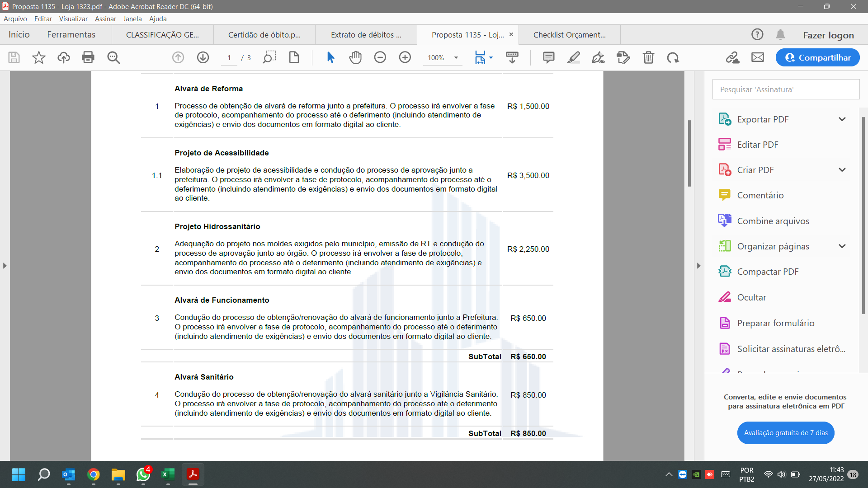Go to next page arrow
868x488 pixels.
[x=203, y=57]
